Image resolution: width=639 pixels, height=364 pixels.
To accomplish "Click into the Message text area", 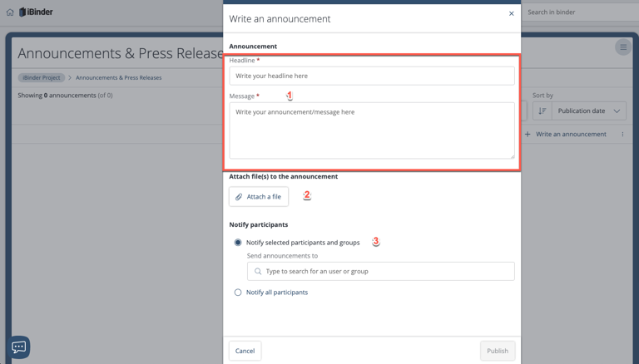I will click(x=372, y=130).
